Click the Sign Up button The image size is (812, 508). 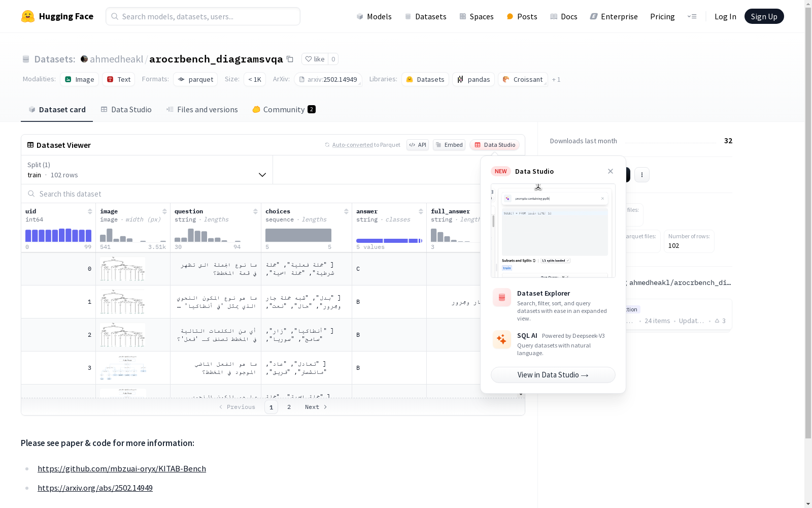tap(764, 16)
